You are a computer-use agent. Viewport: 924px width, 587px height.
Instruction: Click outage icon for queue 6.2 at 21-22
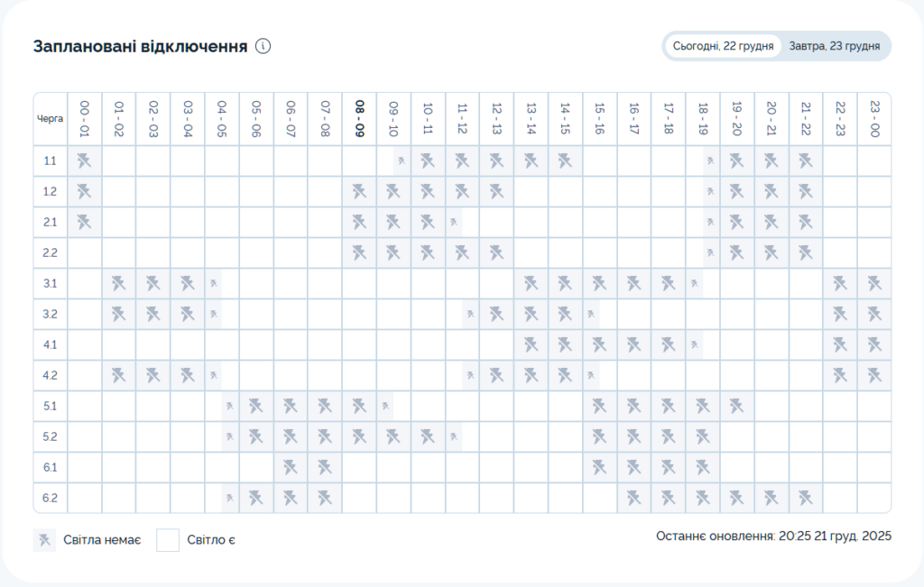[805, 498]
